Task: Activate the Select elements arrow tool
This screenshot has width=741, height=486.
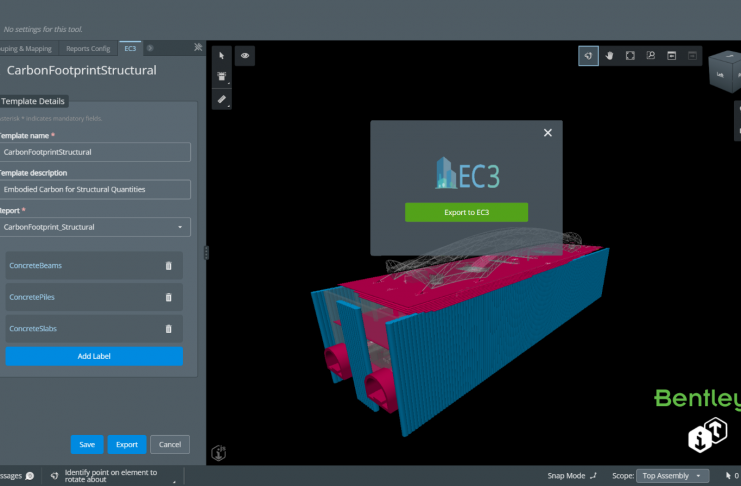Action: click(x=222, y=56)
